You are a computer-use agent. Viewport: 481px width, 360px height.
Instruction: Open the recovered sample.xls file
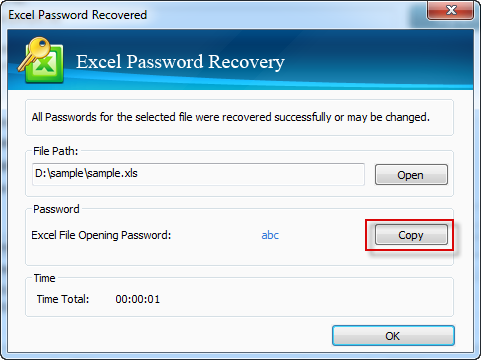pyautogui.click(x=411, y=175)
